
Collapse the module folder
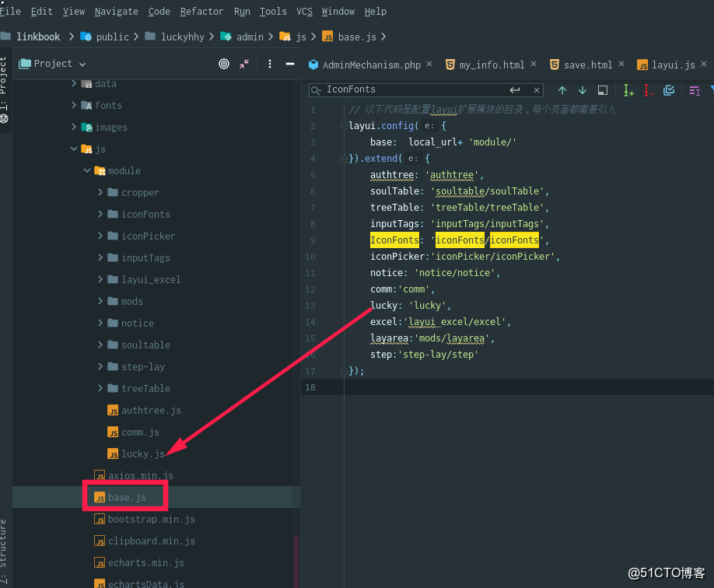pyautogui.click(x=87, y=170)
